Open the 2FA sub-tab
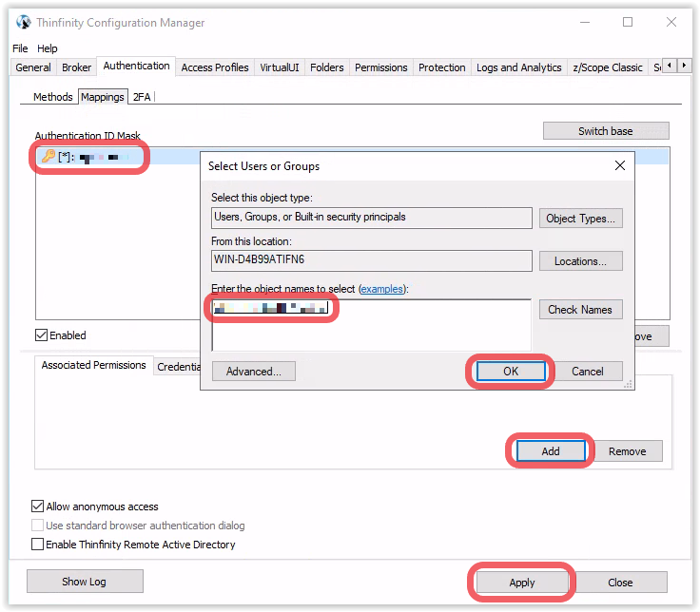Image resolution: width=700 pixels, height=612 pixels. pos(142,97)
